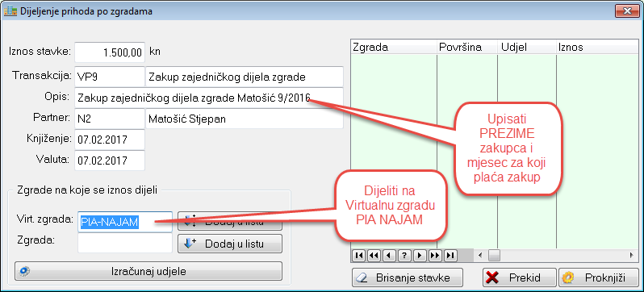Click the horizontal scrollbar thumb
The width and height of the screenshot is (644, 292).
(x=493, y=256)
